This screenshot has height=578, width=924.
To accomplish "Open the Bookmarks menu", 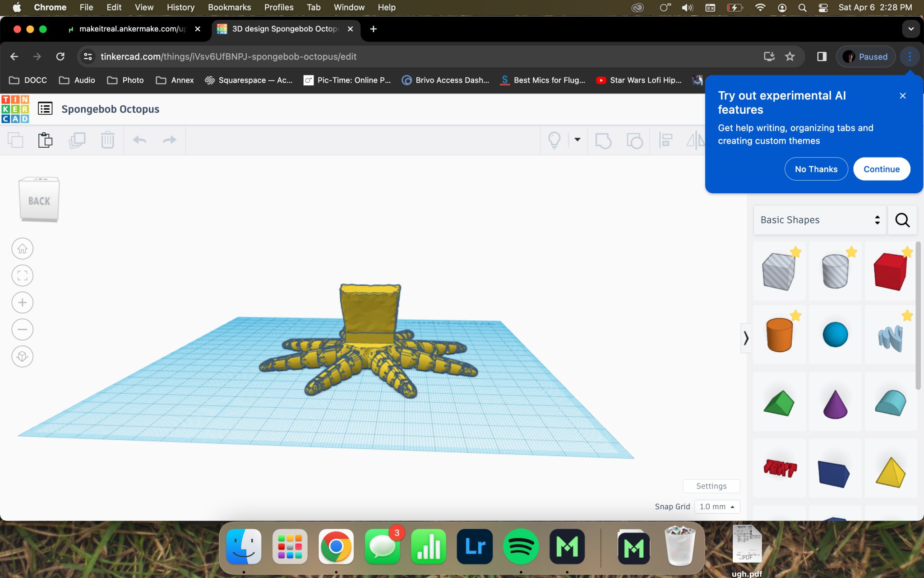I will [229, 7].
